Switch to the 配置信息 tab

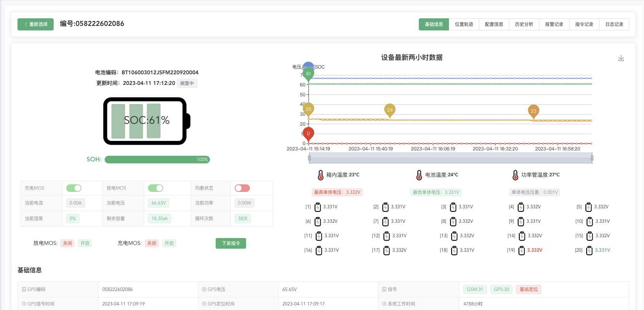494,24
